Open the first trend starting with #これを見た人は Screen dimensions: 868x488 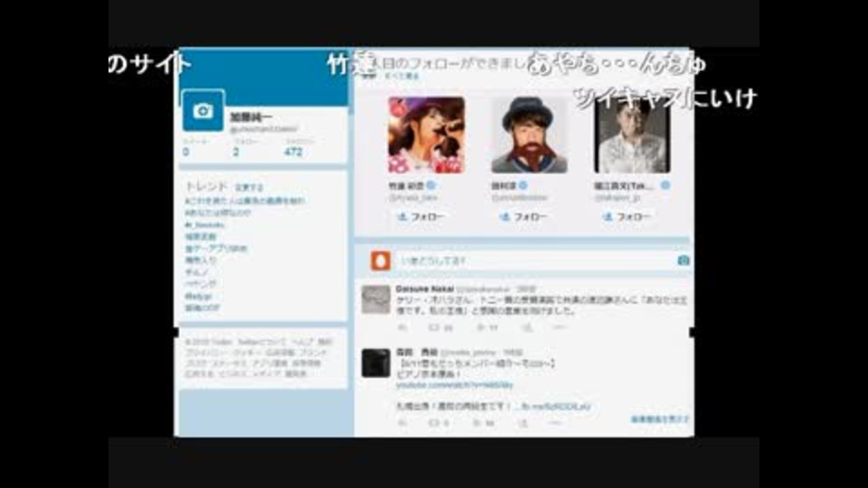(245, 201)
